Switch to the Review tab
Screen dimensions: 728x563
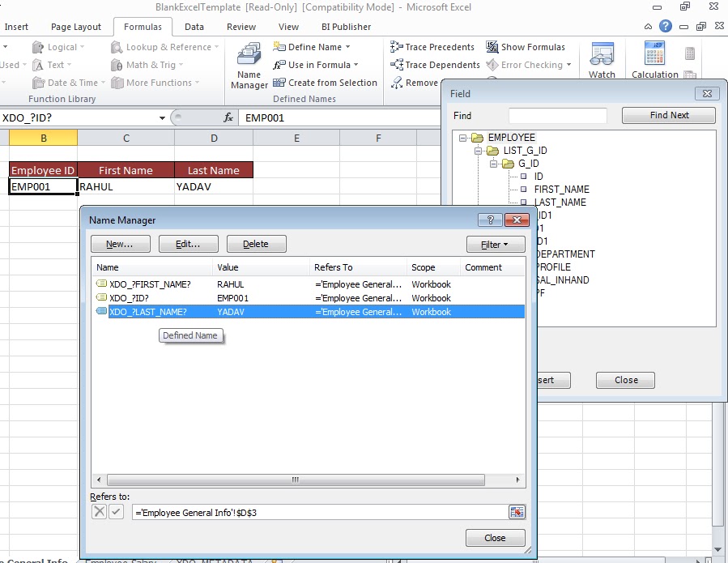click(241, 27)
